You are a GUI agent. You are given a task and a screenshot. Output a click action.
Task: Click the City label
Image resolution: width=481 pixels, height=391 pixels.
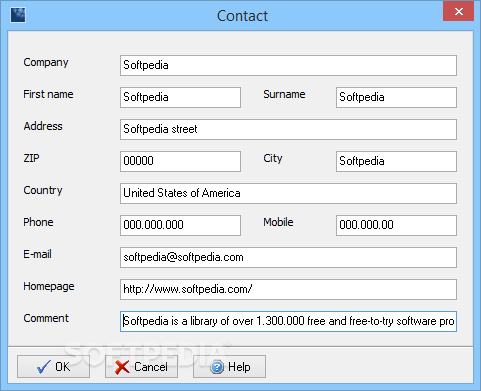(x=273, y=159)
